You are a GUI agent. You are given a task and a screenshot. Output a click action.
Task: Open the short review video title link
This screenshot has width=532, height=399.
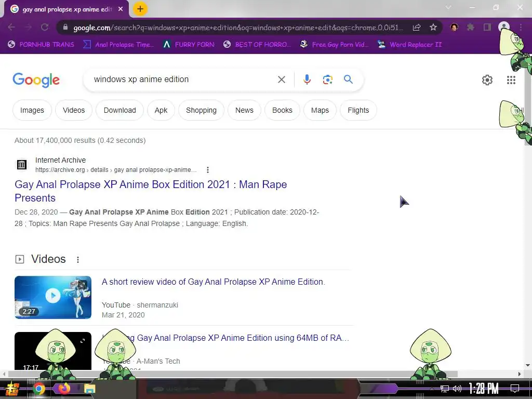click(x=214, y=282)
